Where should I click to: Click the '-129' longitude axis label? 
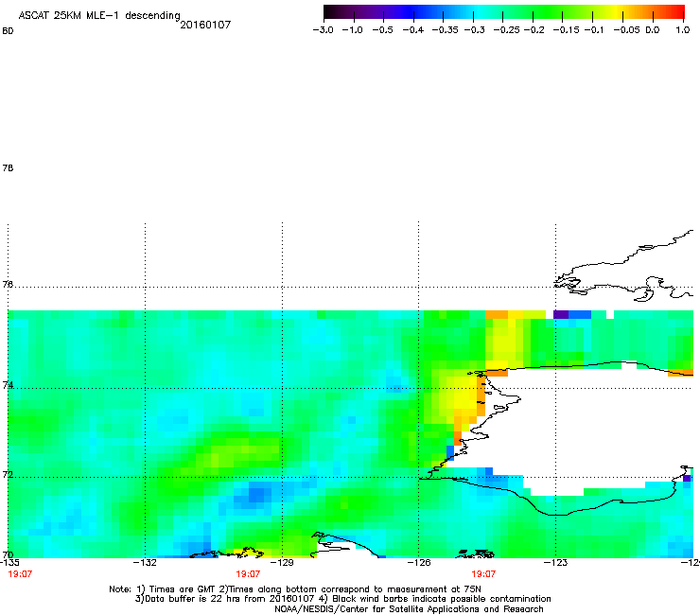click(282, 562)
